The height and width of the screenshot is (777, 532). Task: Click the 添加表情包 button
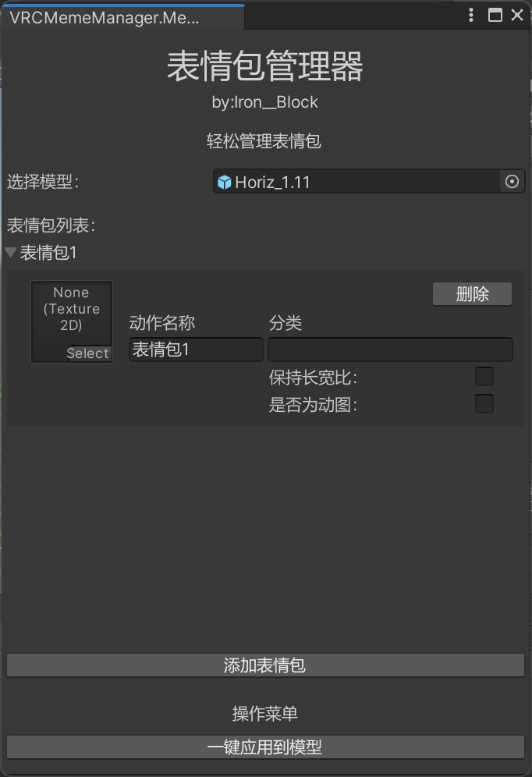[x=265, y=665]
